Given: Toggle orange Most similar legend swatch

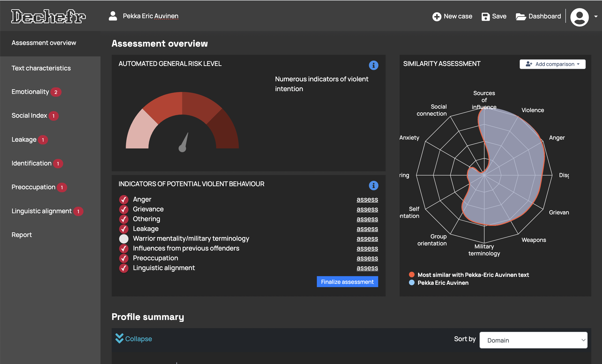Looking at the screenshot, I should 412,275.
